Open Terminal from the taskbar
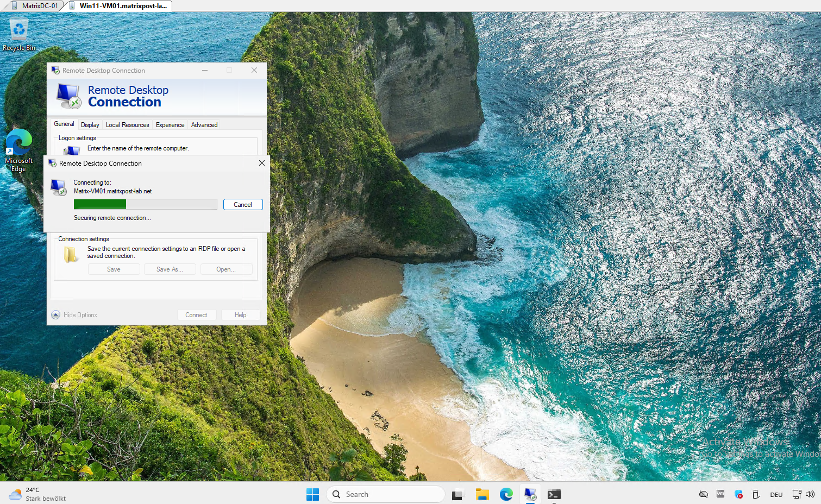The width and height of the screenshot is (821, 504). pos(554,494)
